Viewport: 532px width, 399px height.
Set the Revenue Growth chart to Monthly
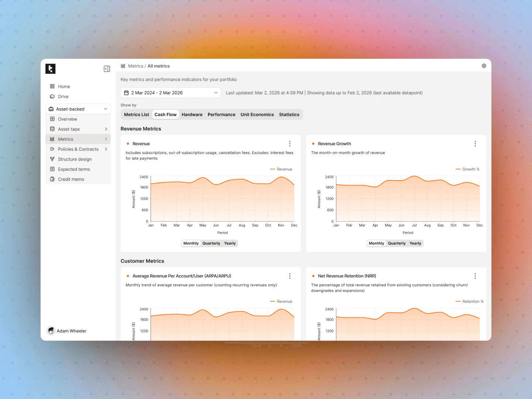pos(376,243)
